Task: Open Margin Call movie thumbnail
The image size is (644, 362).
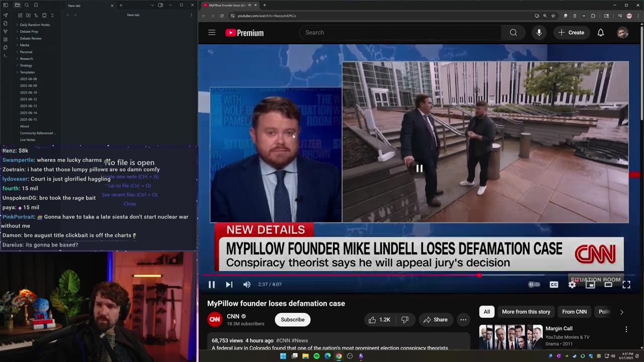Action: pyautogui.click(x=511, y=337)
